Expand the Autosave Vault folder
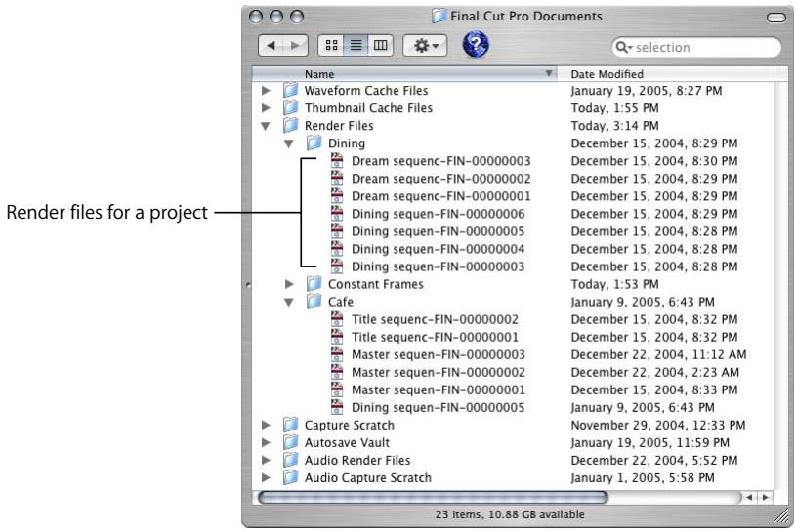This screenshot has height=532, width=795. (x=266, y=443)
